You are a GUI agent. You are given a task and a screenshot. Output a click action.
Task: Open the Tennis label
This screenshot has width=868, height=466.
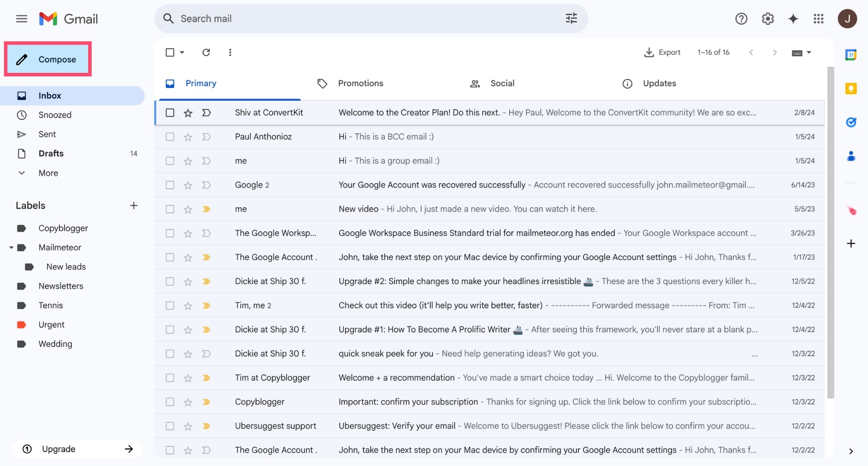[x=51, y=306]
